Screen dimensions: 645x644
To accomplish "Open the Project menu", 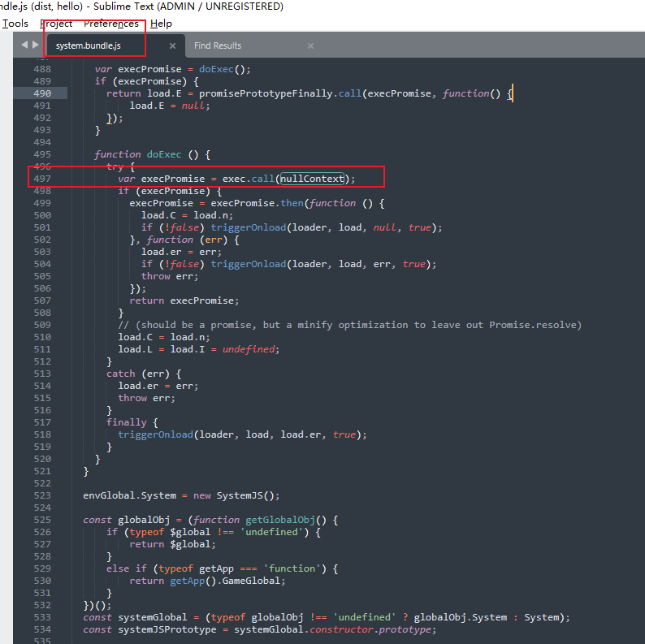I will [56, 24].
